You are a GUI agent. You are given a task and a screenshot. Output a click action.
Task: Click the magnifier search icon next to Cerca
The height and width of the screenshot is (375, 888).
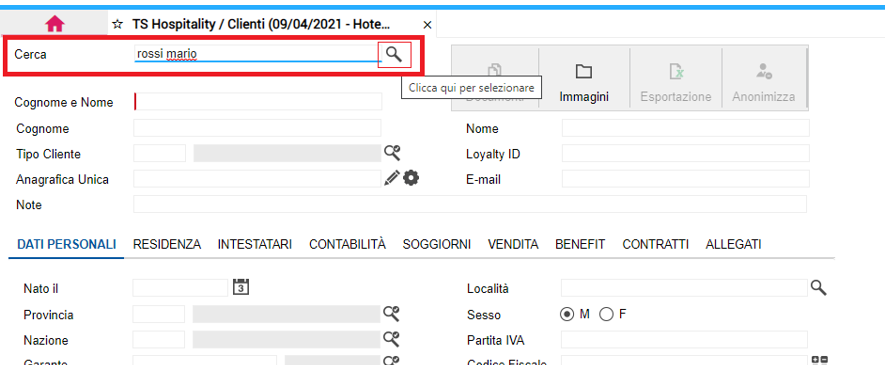click(x=394, y=54)
